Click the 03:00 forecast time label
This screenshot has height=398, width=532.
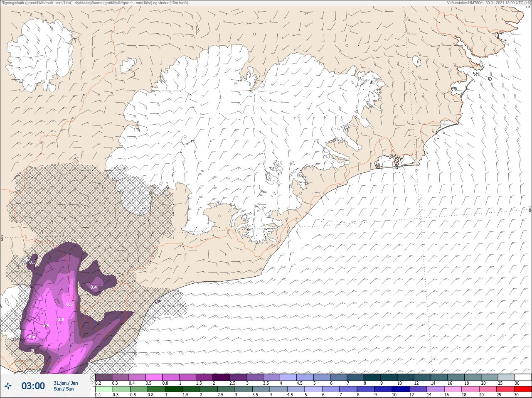pos(33,386)
